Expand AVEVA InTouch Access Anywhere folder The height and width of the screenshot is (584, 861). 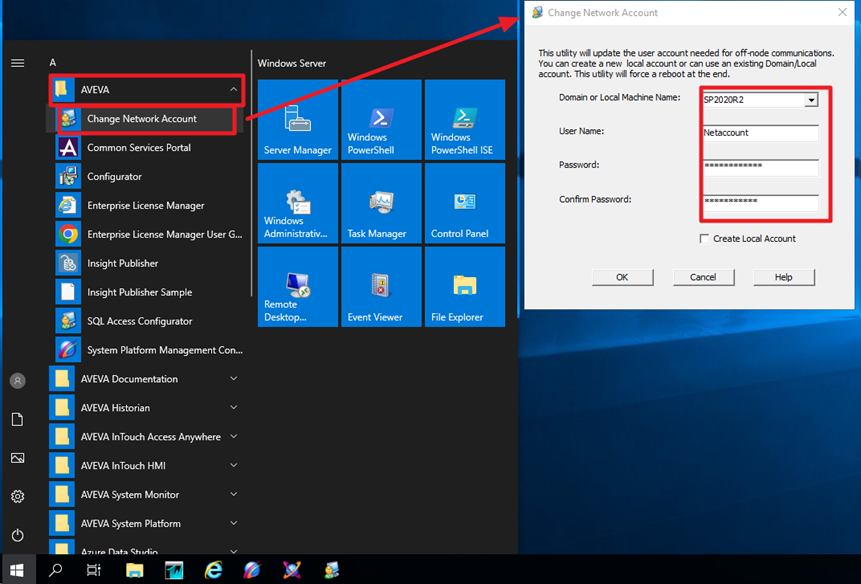(146, 437)
